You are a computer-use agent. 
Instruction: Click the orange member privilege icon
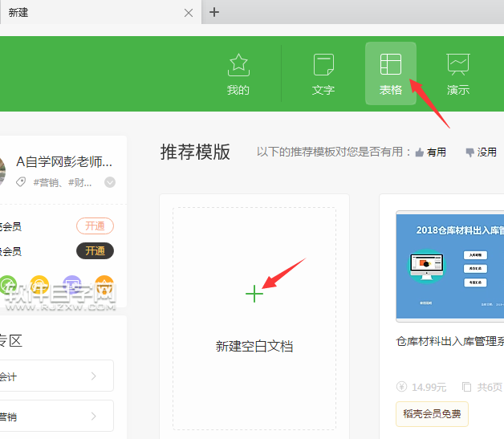click(104, 284)
